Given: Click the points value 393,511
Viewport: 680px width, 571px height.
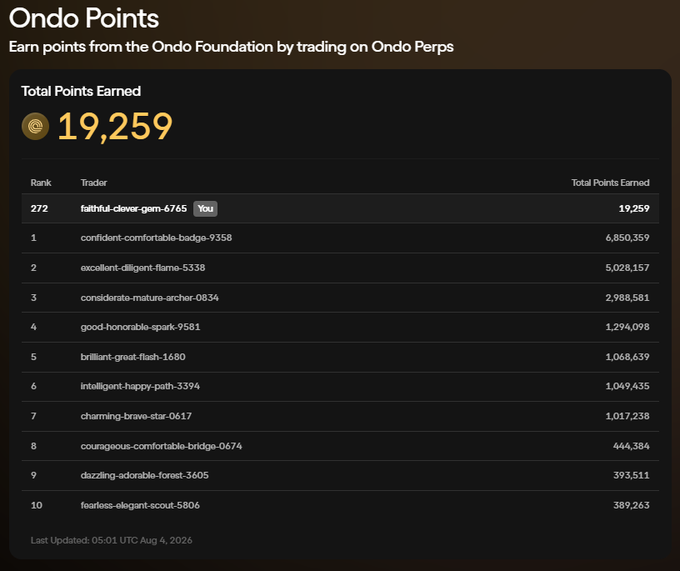Looking at the screenshot, I should (x=631, y=475).
